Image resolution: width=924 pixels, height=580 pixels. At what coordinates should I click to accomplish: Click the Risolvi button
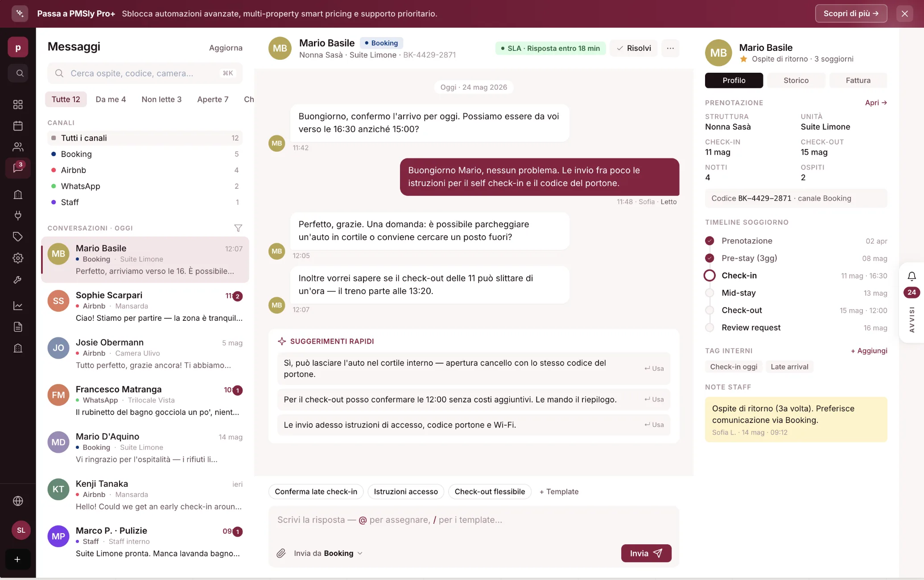click(634, 48)
